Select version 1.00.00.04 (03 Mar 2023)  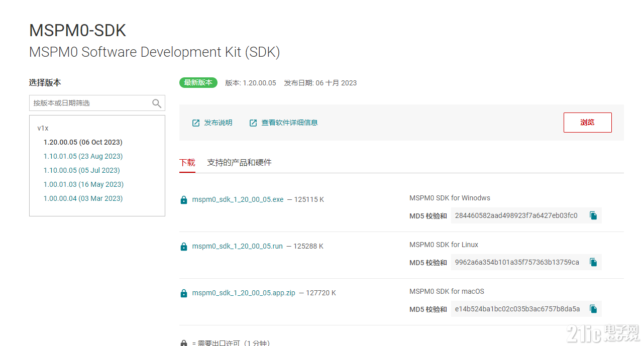pyautogui.click(x=83, y=198)
